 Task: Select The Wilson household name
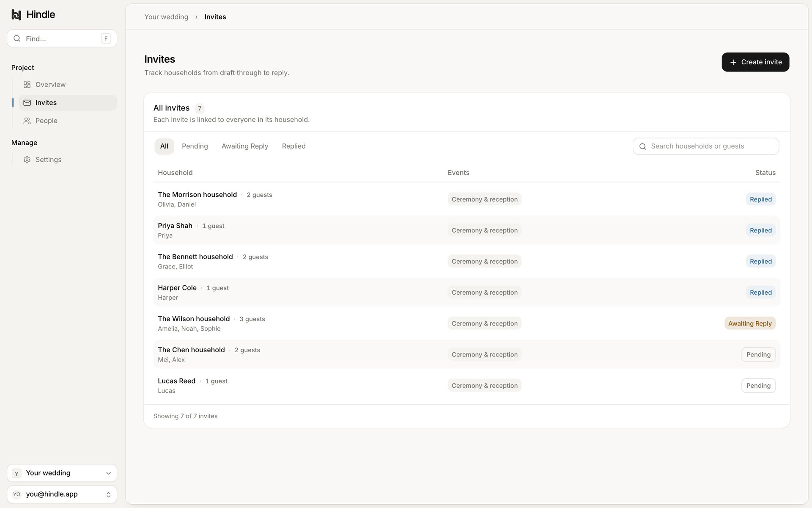(x=194, y=319)
